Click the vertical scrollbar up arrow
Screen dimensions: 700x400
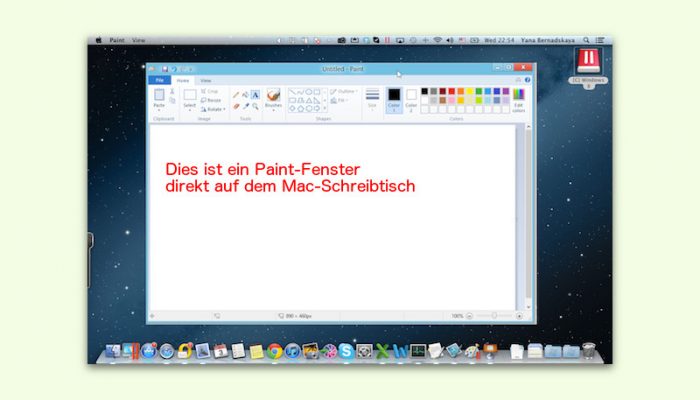(529, 127)
